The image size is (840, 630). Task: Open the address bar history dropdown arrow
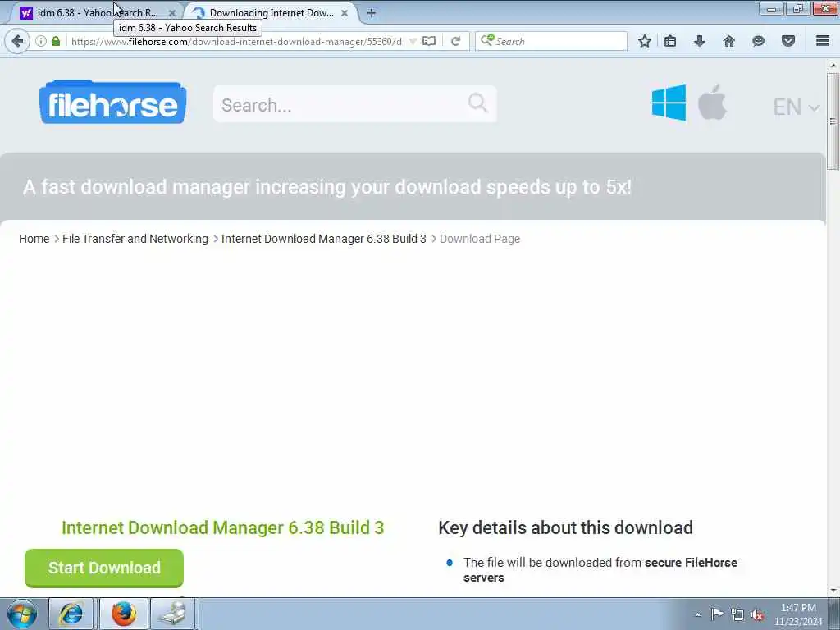coord(413,41)
